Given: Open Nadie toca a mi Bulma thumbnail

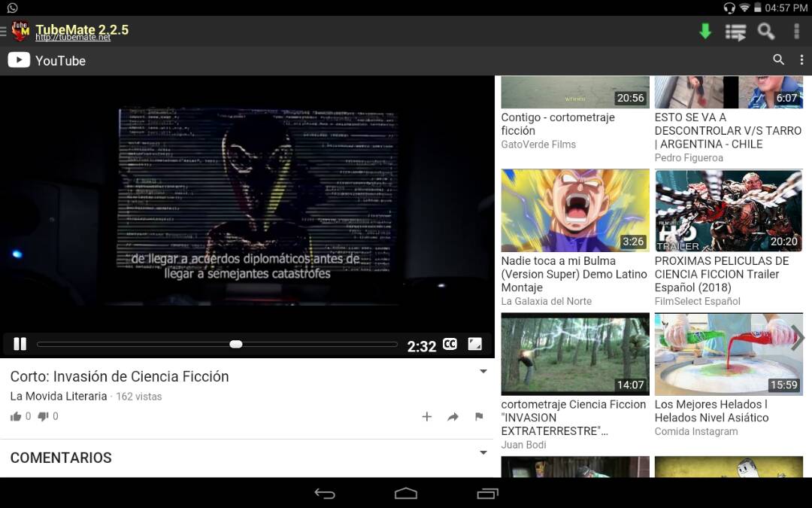Looking at the screenshot, I should click(x=575, y=211).
